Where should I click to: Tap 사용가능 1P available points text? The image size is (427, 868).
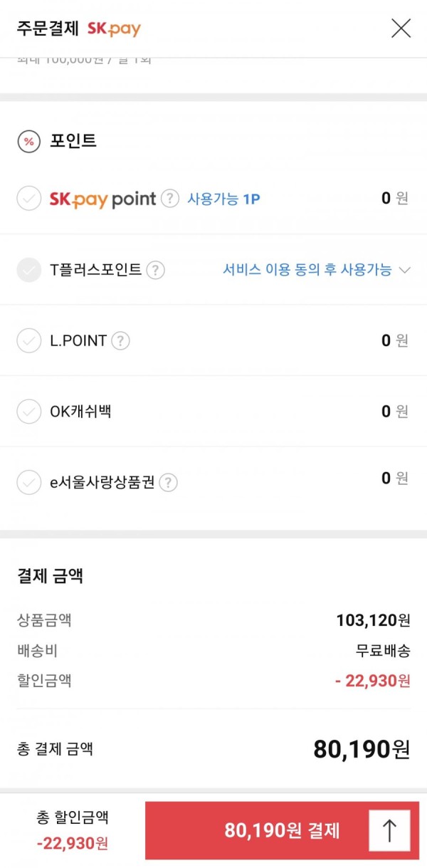tap(223, 199)
